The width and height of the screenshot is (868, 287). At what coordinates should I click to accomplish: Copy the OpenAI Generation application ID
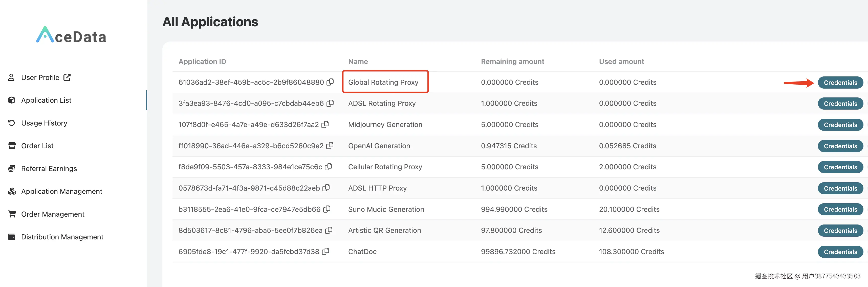click(330, 145)
